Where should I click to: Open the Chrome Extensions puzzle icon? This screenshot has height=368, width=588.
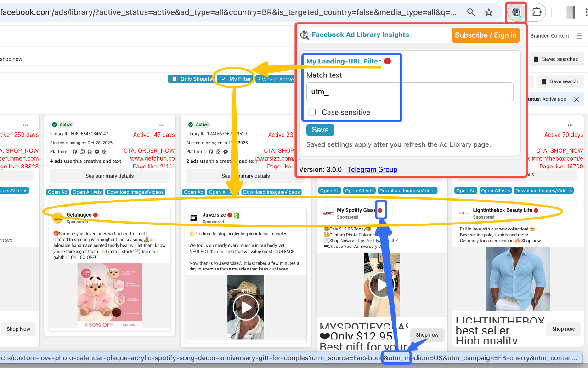click(x=537, y=12)
